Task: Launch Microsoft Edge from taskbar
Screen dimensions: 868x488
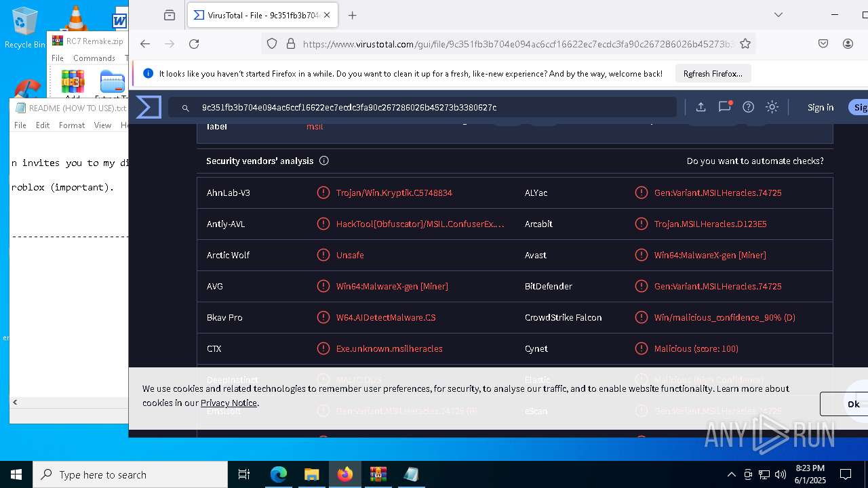Action: coord(279,474)
